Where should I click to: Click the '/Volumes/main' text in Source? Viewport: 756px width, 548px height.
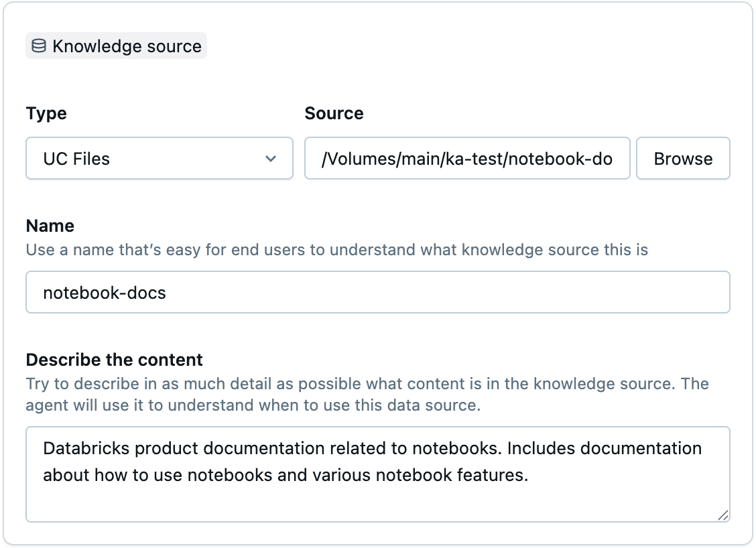(365, 159)
